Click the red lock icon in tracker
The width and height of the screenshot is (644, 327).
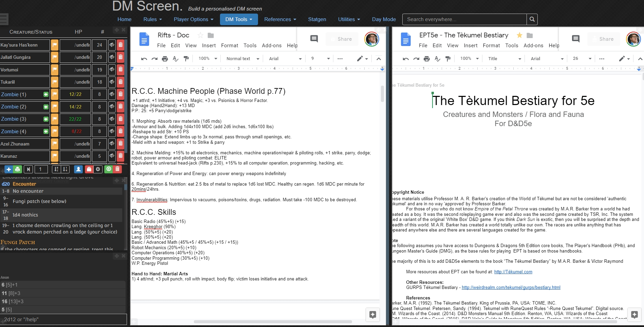tap(89, 169)
